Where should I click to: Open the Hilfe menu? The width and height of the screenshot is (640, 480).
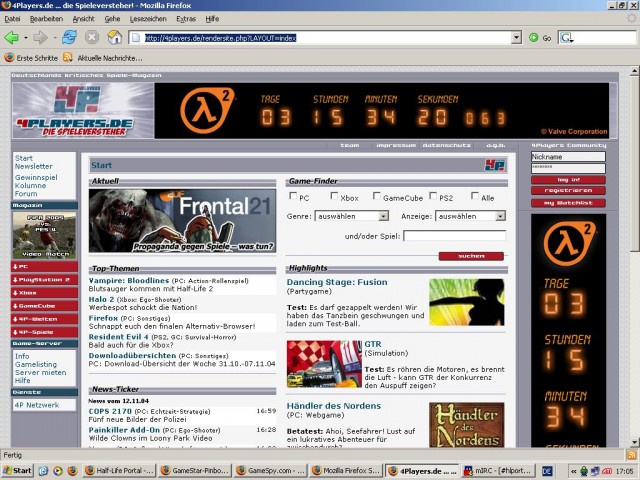coord(212,19)
